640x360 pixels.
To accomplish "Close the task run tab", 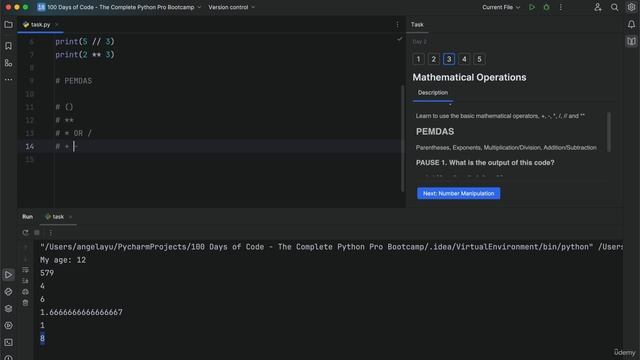I will (70, 217).
